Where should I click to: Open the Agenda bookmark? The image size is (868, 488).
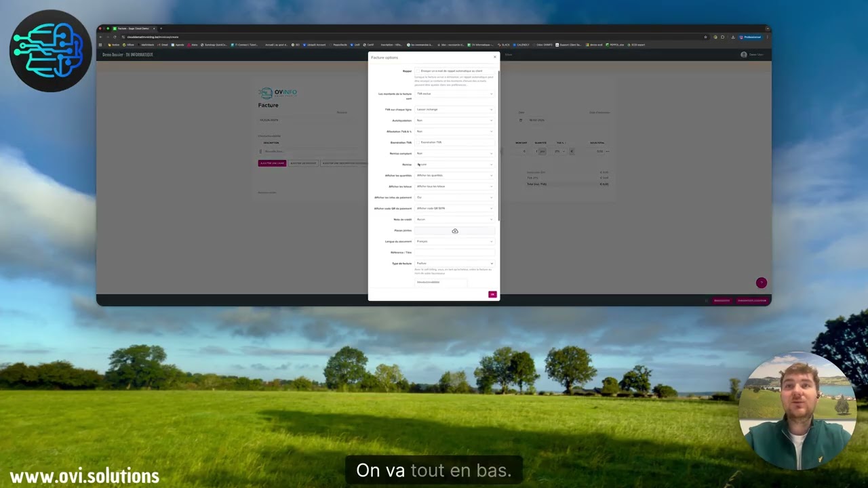click(178, 45)
